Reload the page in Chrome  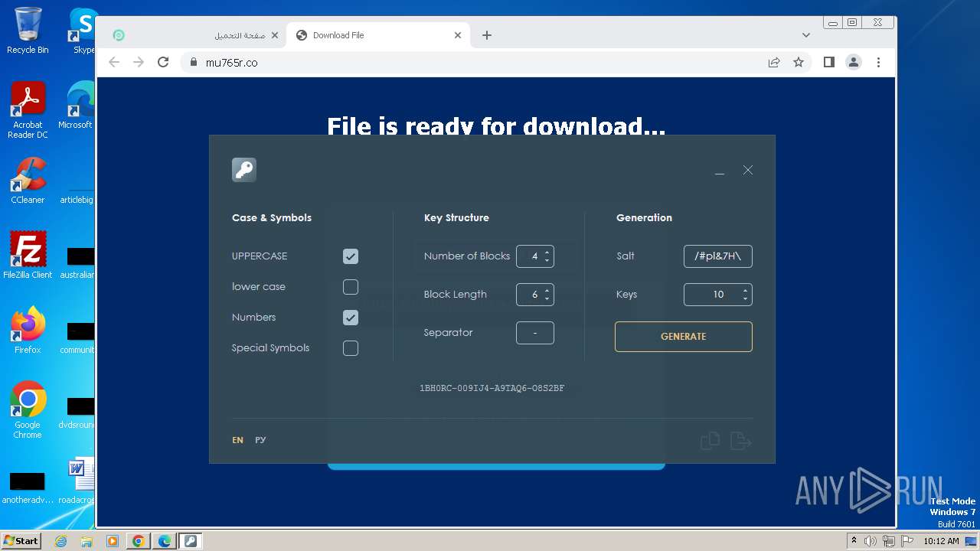(x=163, y=63)
